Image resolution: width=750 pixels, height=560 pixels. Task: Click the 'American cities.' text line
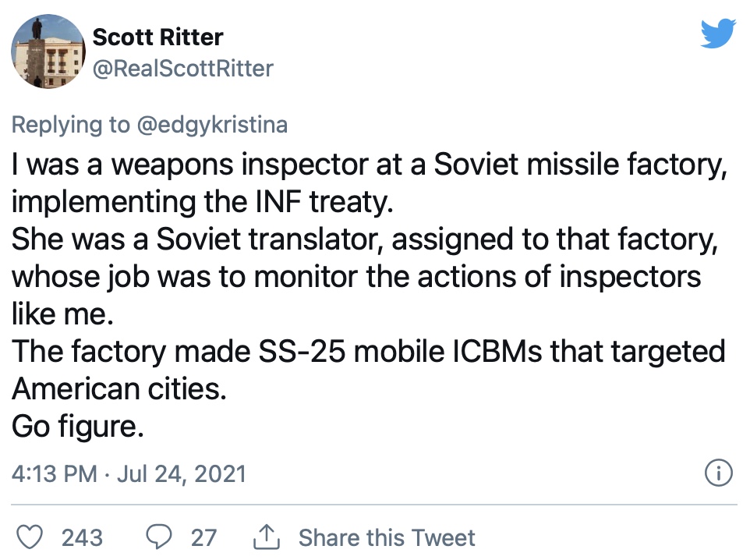coord(119,388)
